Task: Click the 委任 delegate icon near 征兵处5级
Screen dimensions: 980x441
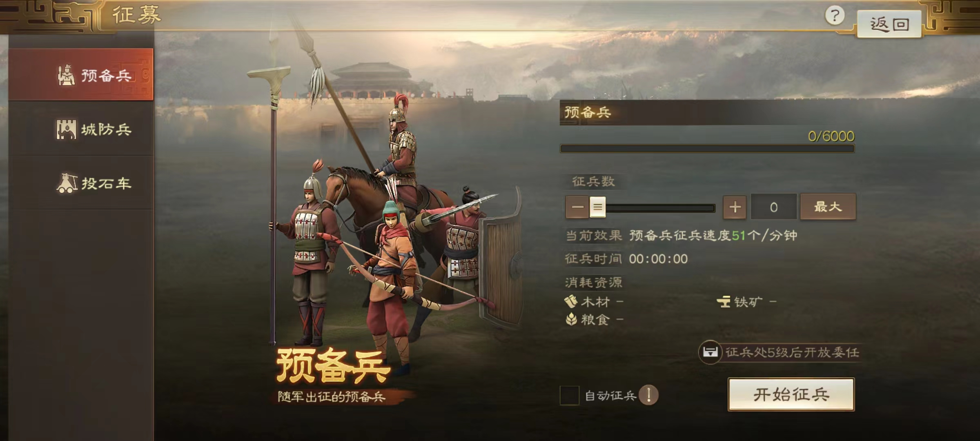Action: point(710,352)
